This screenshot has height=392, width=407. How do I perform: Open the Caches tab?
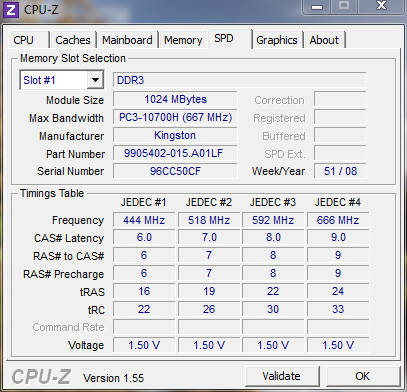pyautogui.click(x=73, y=40)
